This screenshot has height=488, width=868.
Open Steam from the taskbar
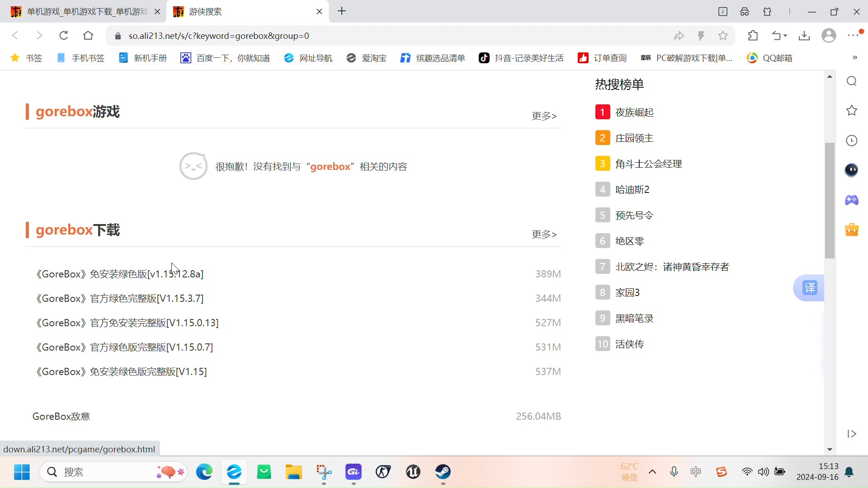point(443,472)
